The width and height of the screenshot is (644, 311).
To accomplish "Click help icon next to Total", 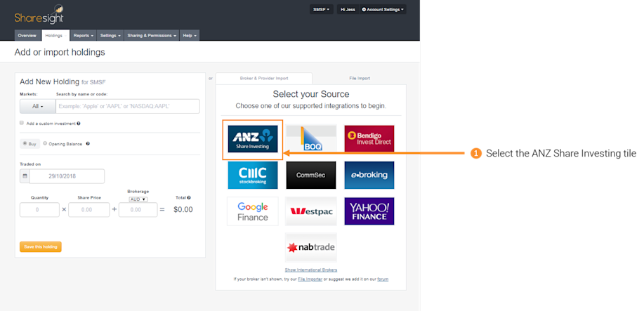I will 189,197.
